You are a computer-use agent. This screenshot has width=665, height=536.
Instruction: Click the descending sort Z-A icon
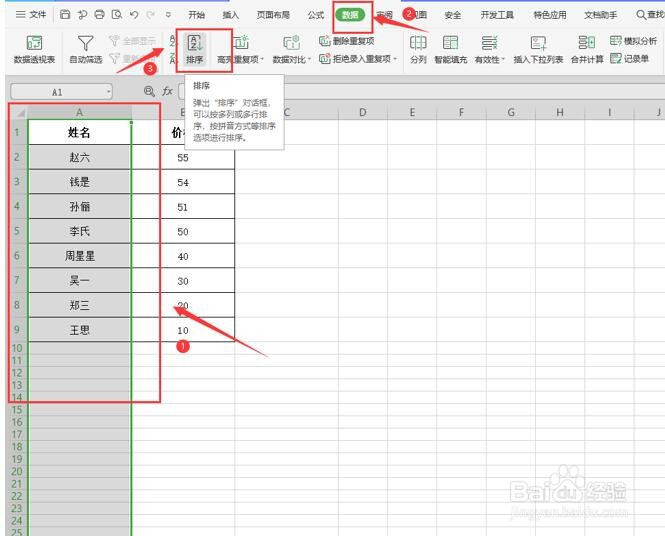(172, 58)
